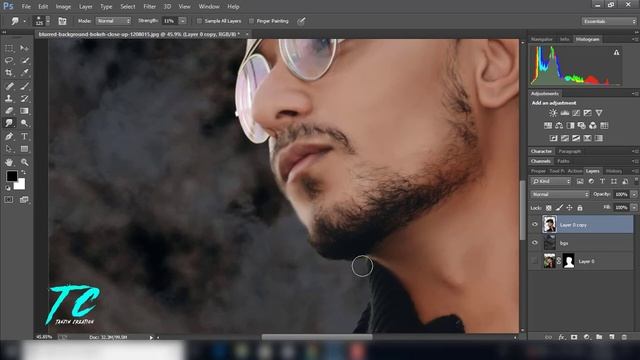The height and width of the screenshot is (360, 640).
Task: Add Brightness/Contrast adjustment
Action: point(553,113)
